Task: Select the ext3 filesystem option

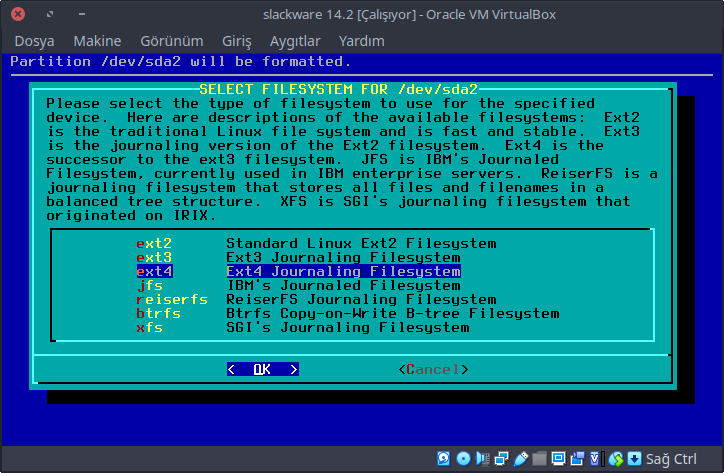Action: point(154,257)
